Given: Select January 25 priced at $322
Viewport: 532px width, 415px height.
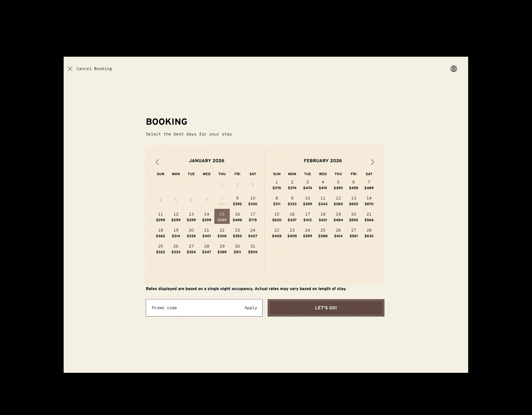Looking at the screenshot, I should coord(160,249).
